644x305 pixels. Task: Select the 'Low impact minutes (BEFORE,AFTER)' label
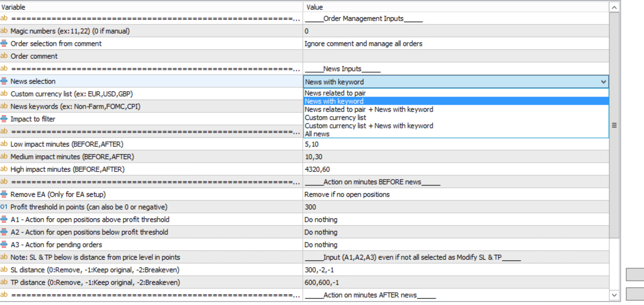click(67, 144)
